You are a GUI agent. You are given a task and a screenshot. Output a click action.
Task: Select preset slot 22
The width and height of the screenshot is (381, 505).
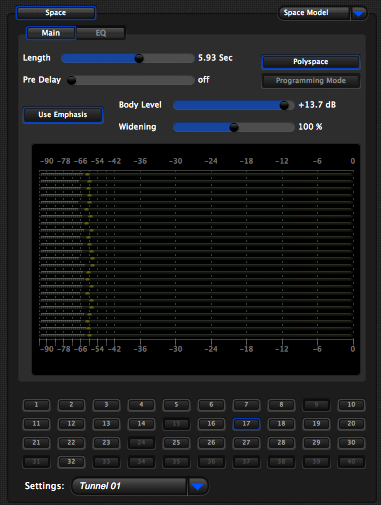click(71, 443)
